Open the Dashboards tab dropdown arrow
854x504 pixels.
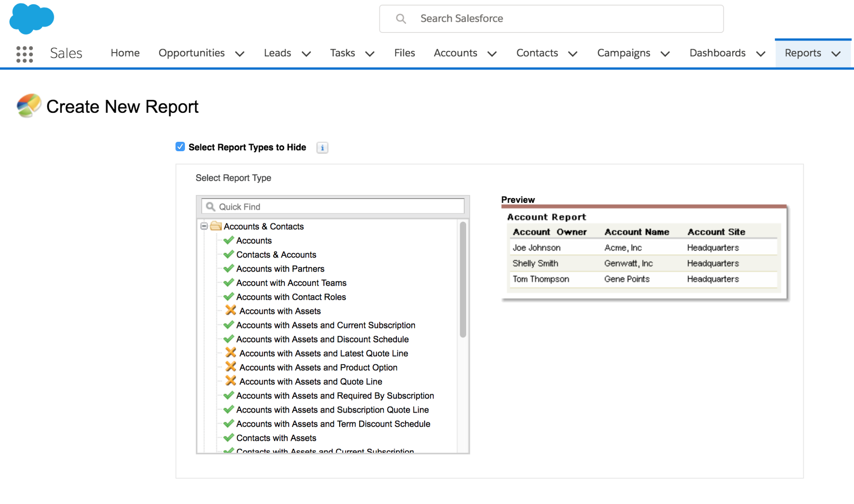click(x=761, y=54)
